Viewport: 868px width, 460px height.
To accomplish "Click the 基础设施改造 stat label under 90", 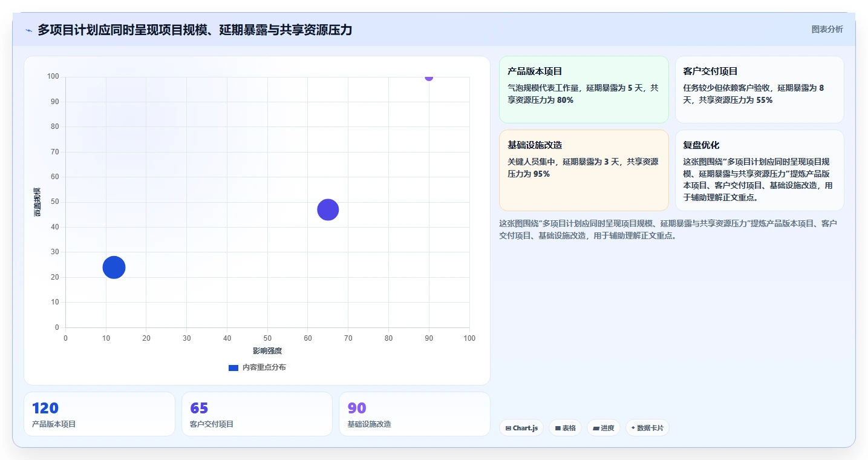I will (369, 424).
